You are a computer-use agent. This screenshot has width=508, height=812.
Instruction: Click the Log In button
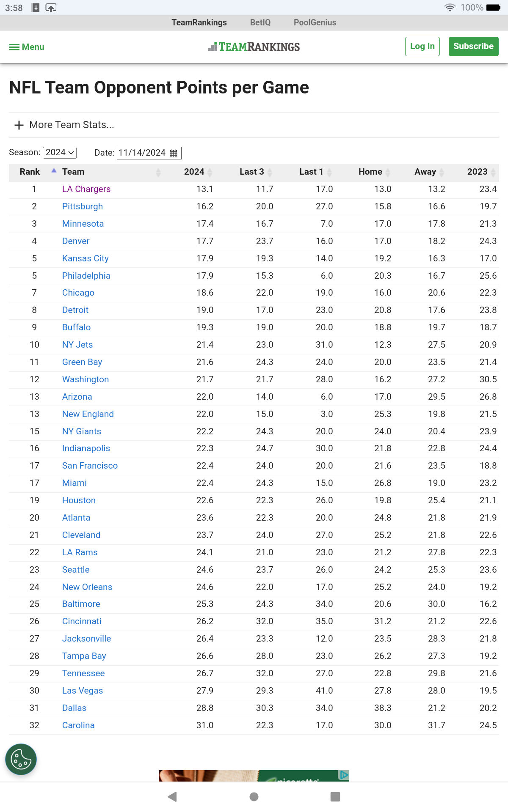pyautogui.click(x=422, y=46)
